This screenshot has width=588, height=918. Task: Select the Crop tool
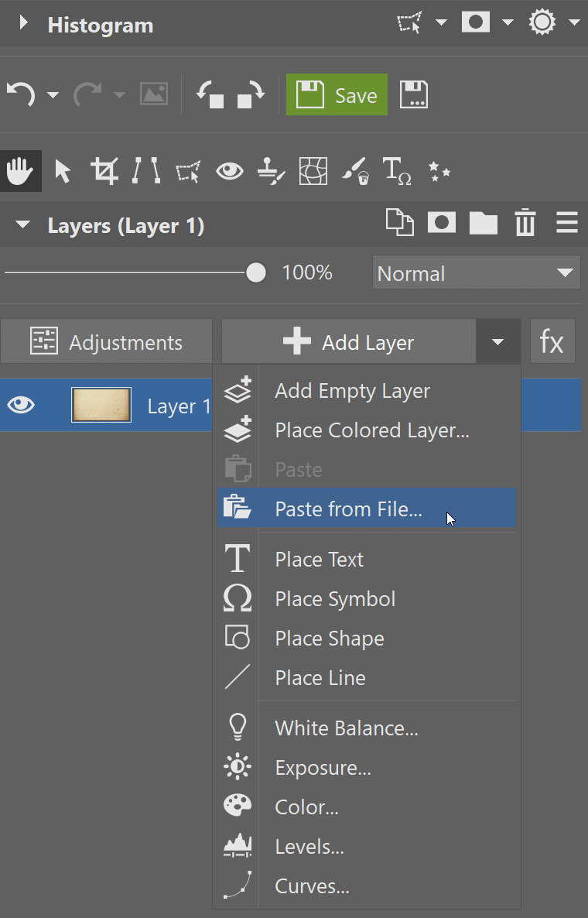pos(104,170)
